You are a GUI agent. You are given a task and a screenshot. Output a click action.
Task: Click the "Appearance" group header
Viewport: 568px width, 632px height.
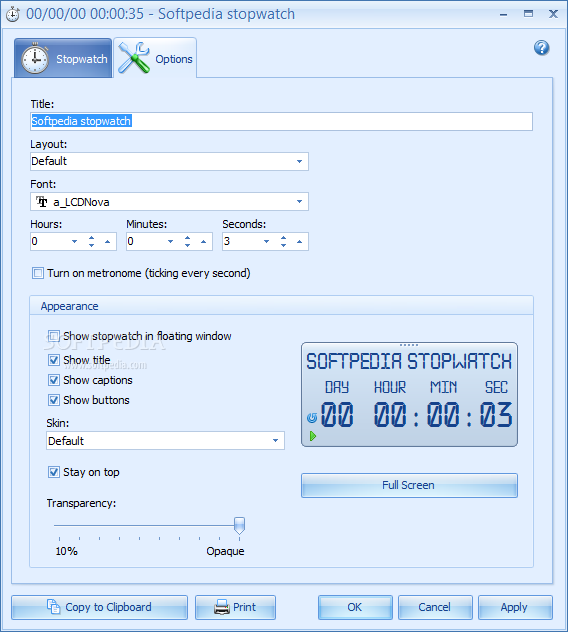tap(69, 306)
